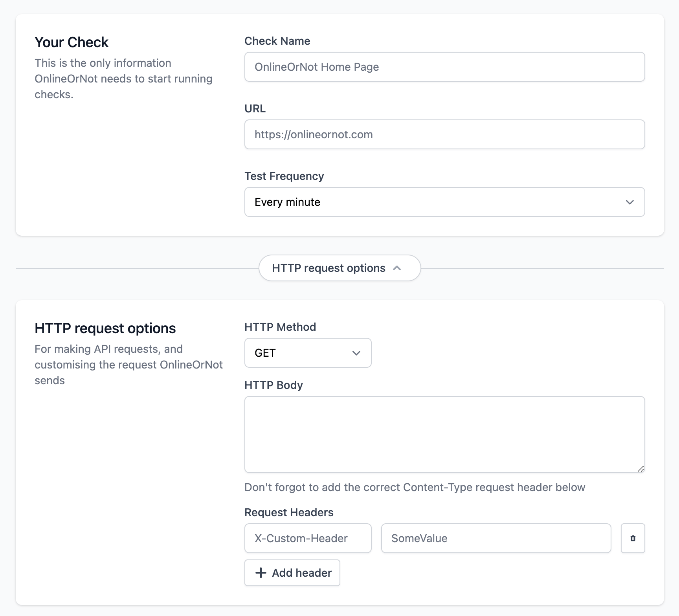Screen dimensions: 679x616
Task: Open the Test Frequency dropdown
Action: click(444, 202)
